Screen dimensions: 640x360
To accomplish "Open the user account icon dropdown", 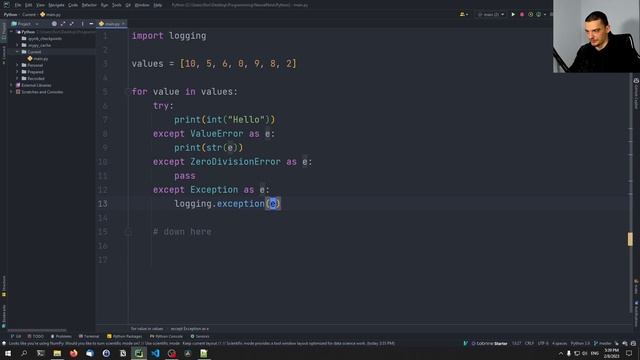I will pyautogui.click(x=463, y=14).
